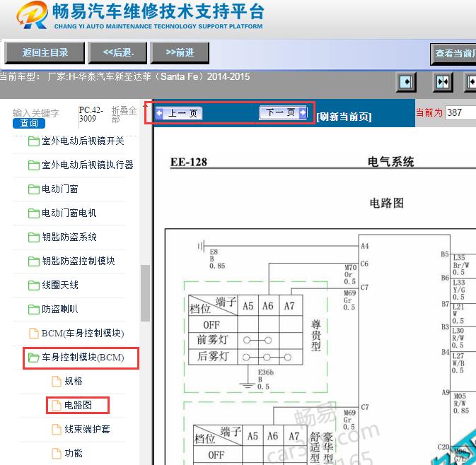Click folder icon beside 线圈天线
The width and height of the screenshot is (476, 465).
(x=34, y=285)
